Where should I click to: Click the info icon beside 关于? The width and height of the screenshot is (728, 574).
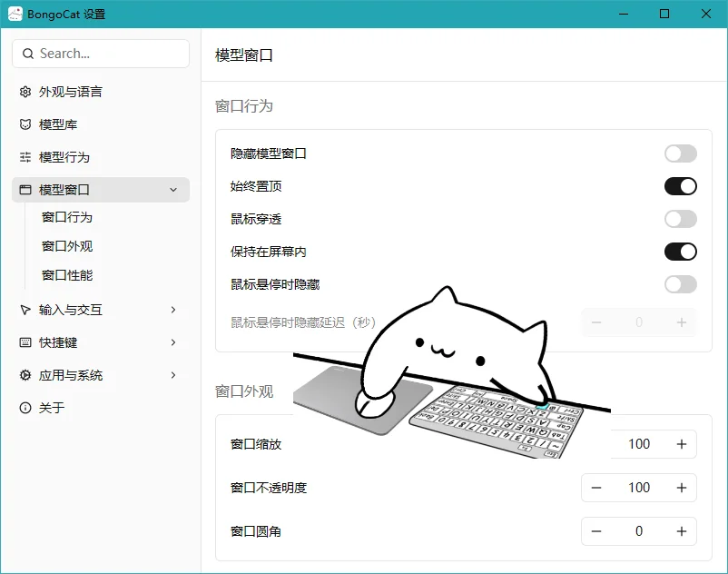pos(25,408)
